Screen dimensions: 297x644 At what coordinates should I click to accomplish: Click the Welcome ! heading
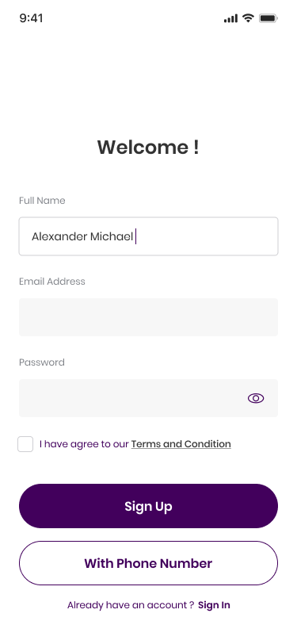pos(149,147)
